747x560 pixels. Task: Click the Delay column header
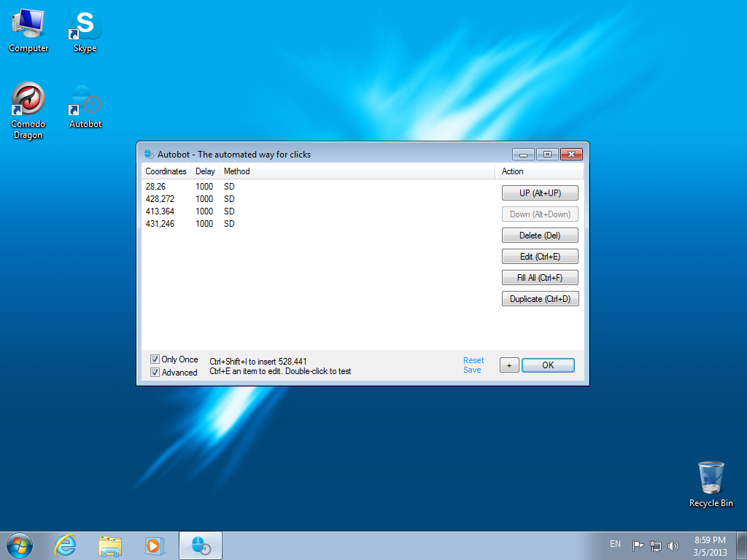pyautogui.click(x=205, y=171)
